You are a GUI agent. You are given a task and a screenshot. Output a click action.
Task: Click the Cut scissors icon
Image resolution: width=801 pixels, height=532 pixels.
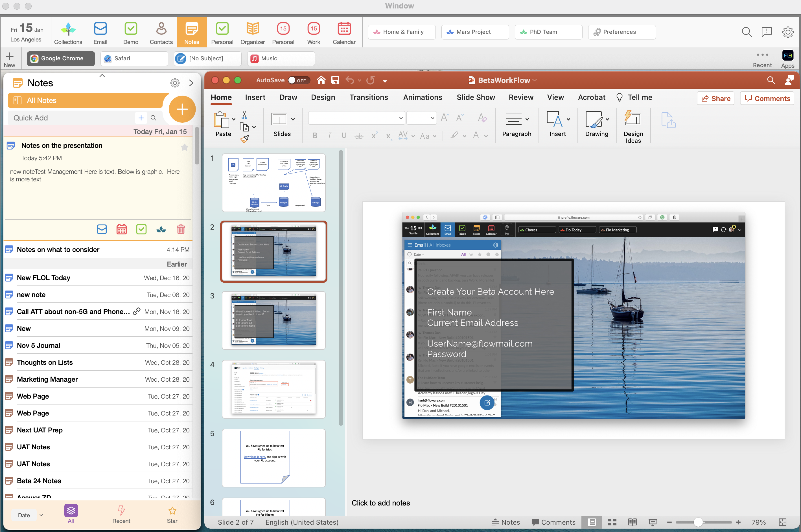coord(244,115)
